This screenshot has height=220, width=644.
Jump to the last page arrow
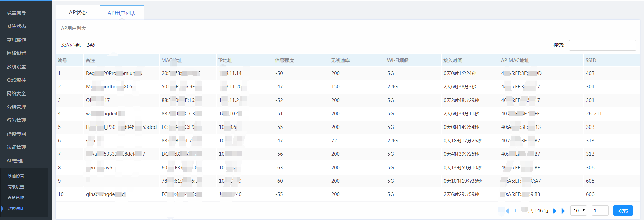coord(563,211)
